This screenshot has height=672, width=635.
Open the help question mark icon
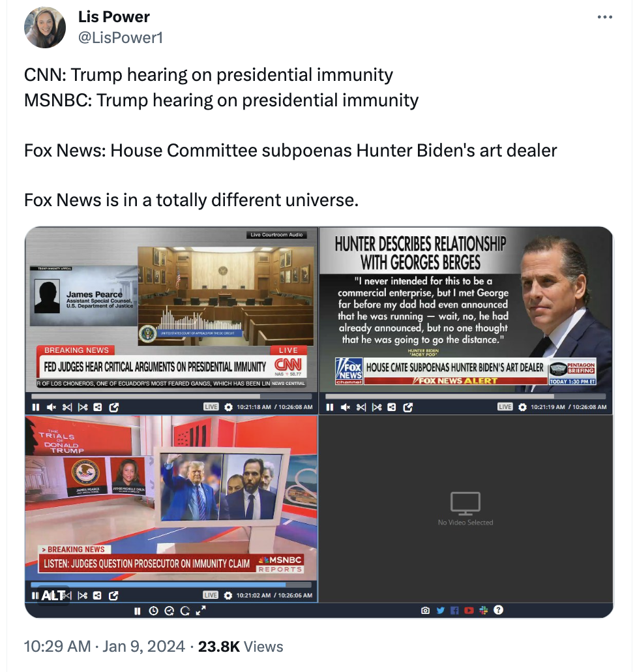pos(498,610)
